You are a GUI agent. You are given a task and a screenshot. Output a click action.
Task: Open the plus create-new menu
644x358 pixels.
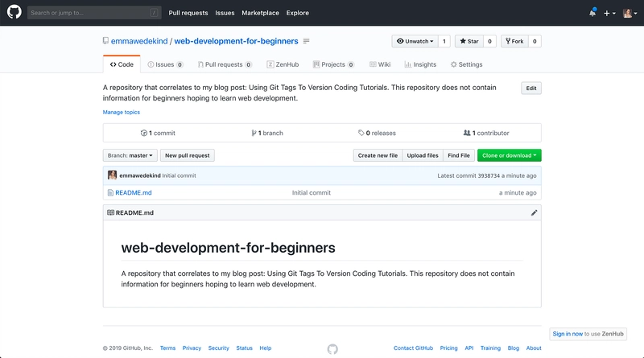click(609, 13)
